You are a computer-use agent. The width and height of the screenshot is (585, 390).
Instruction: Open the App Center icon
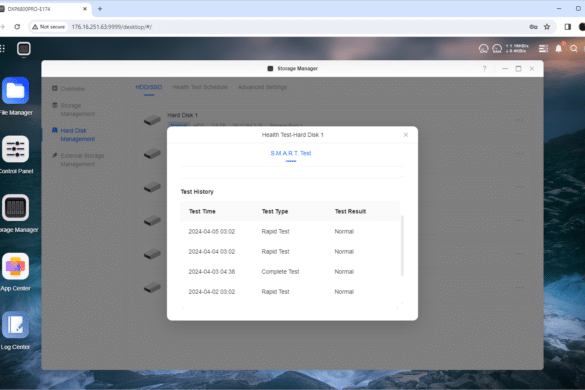tap(15, 266)
